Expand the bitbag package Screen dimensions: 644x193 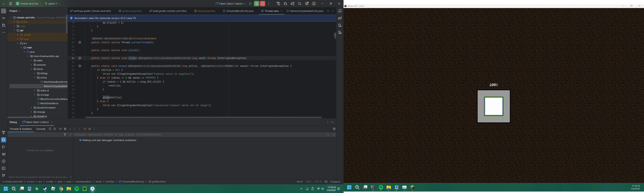(x=35, y=73)
